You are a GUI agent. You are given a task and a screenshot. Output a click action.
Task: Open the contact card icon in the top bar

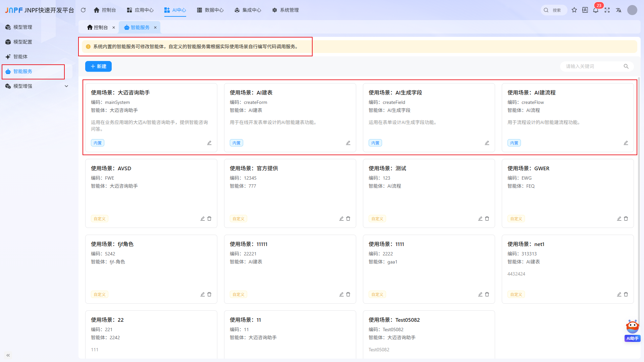[x=585, y=10]
